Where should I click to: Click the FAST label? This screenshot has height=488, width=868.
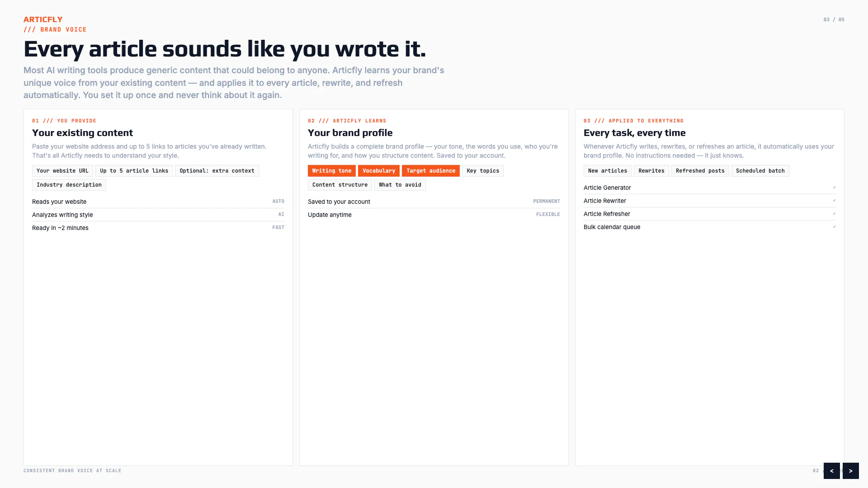278,227
